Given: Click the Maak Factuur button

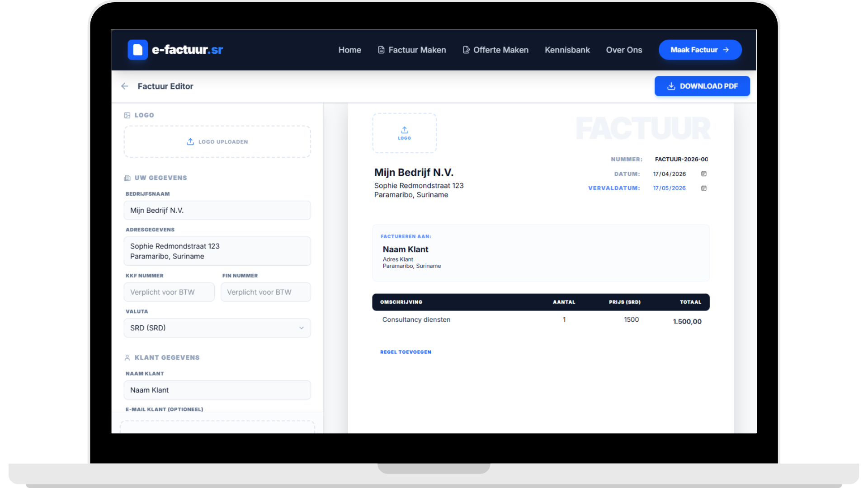Looking at the screenshot, I should pyautogui.click(x=700, y=50).
